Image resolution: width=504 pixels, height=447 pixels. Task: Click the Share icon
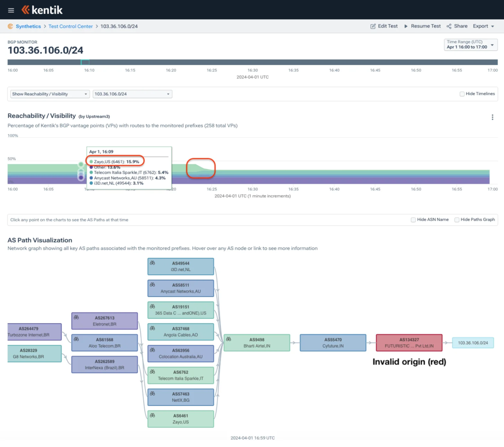(449, 26)
